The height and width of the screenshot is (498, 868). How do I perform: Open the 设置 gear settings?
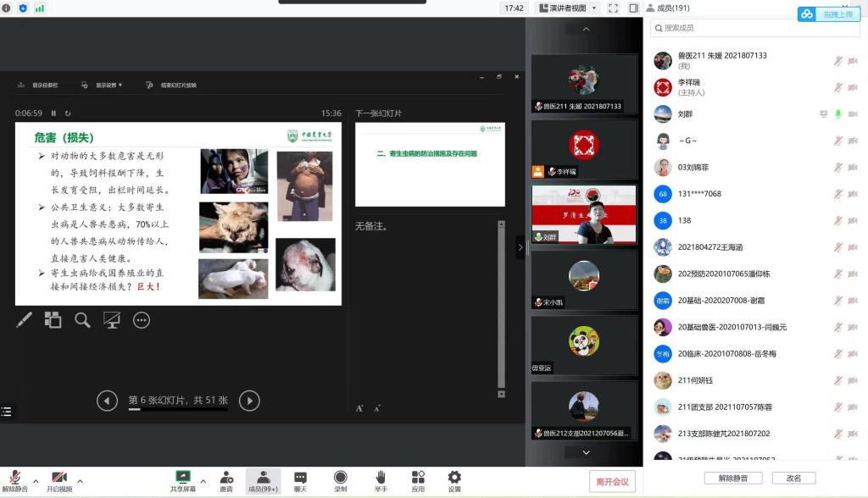(454, 480)
